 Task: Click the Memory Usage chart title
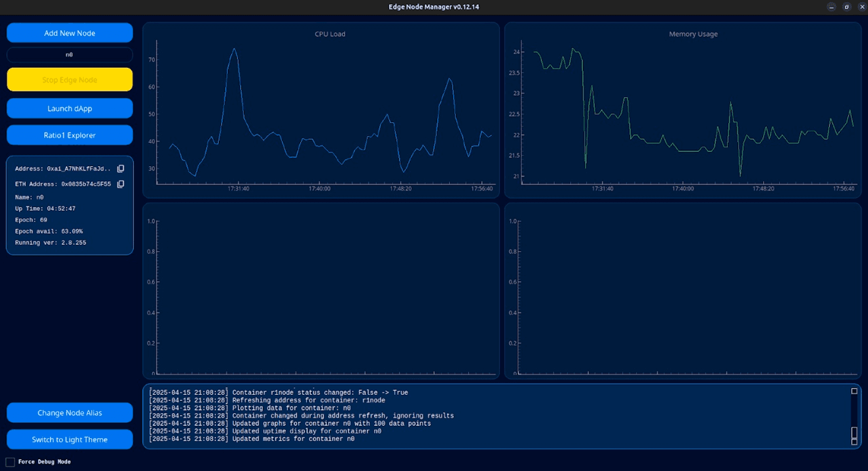(693, 34)
